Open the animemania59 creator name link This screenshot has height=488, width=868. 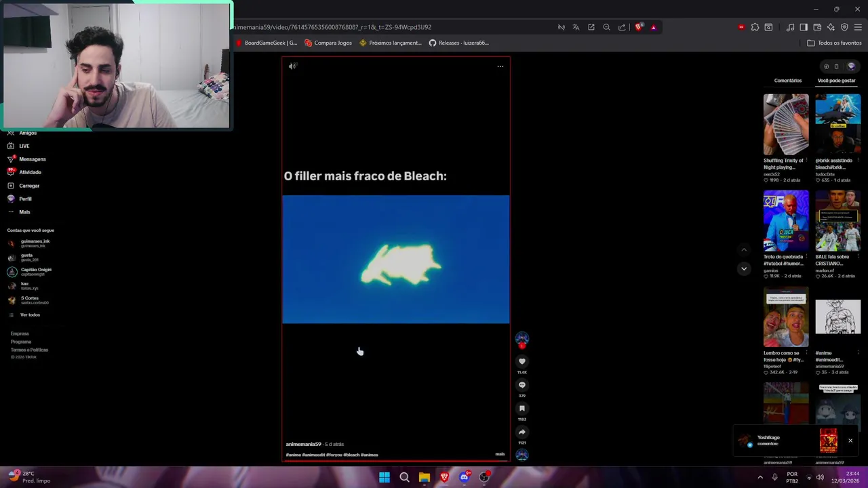tap(303, 444)
